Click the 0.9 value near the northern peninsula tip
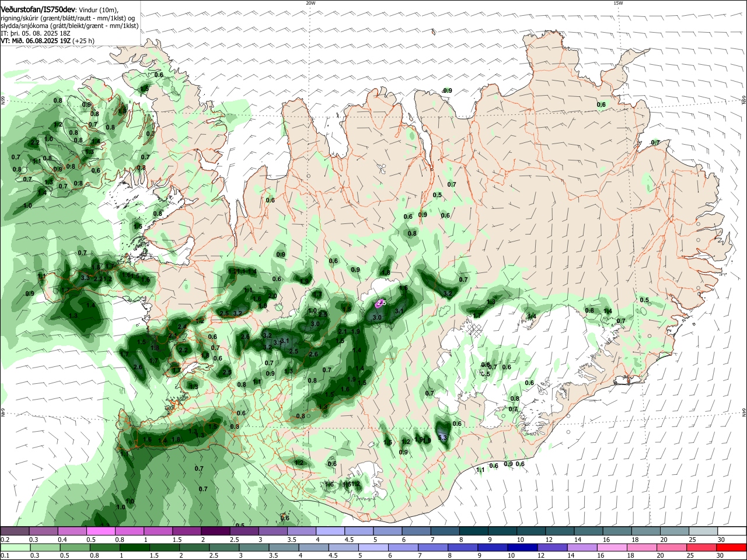The width and height of the screenshot is (747, 560). click(x=448, y=91)
